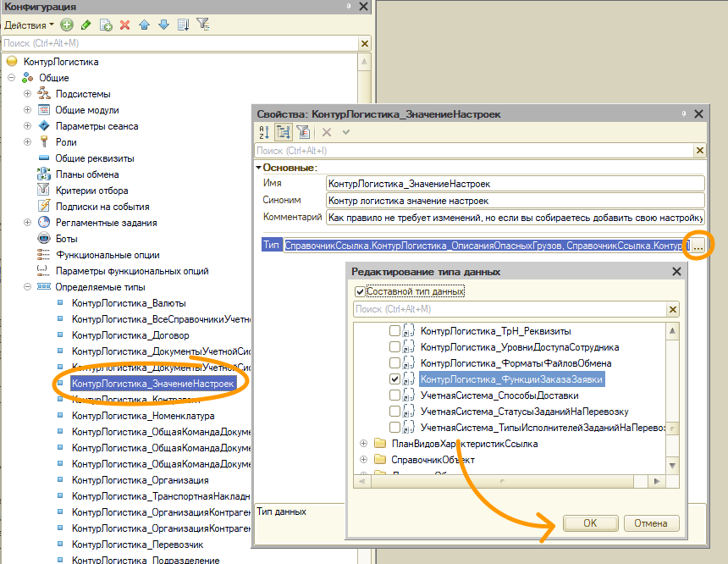
Task: Click the Критерии отбора icon
Action: [x=43, y=190]
